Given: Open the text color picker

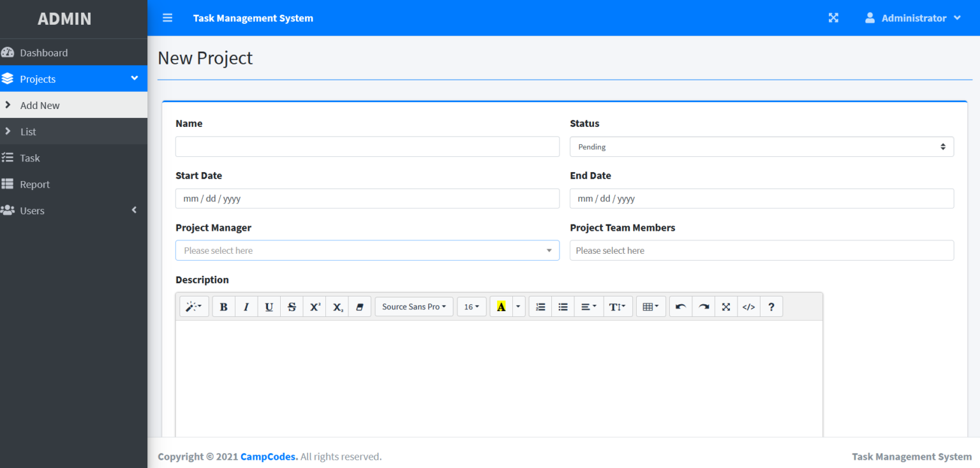Looking at the screenshot, I should [x=501, y=307].
